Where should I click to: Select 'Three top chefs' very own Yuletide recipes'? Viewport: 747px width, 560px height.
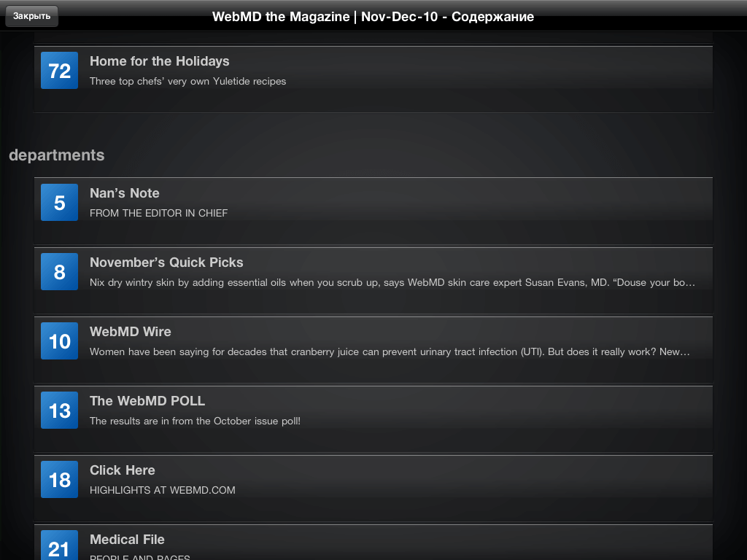click(x=188, y=82)
